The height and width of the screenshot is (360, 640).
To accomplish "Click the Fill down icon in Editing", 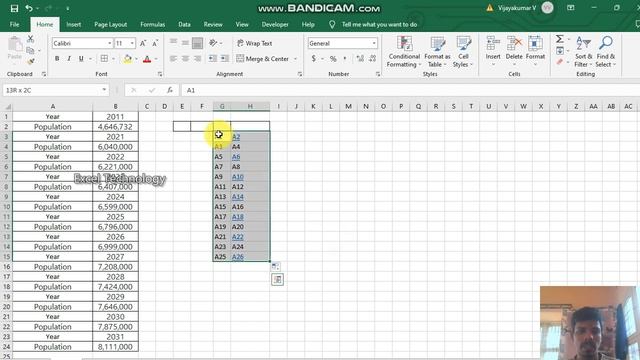I will click(560, 51).
